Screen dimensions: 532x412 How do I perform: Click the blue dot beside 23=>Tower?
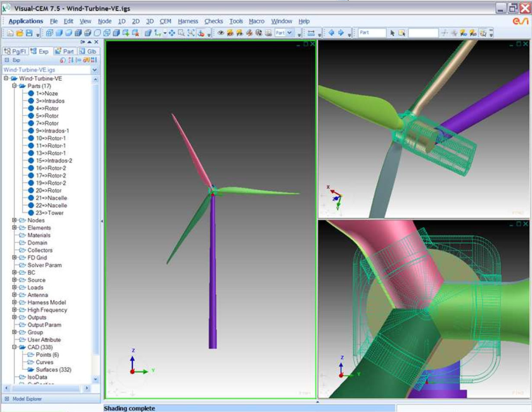pyautogui.click(x=31, y=213)
